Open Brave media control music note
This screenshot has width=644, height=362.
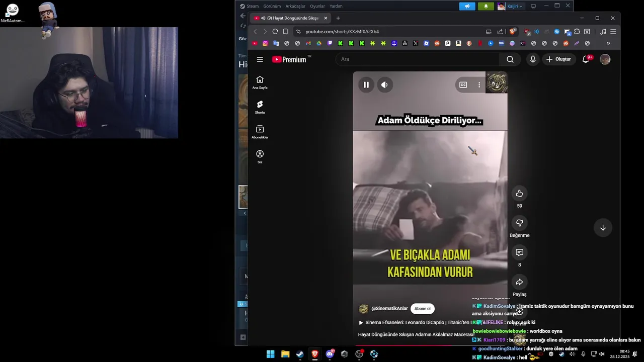click(x=603, y=32)
